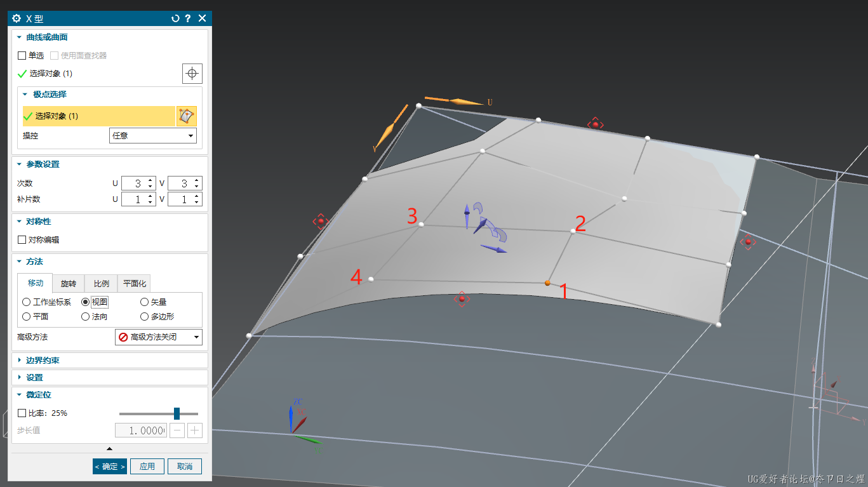Collapse the 对称性 section
Screen dimensions: 868x487
pyautogui.click(x=19, y=222)
